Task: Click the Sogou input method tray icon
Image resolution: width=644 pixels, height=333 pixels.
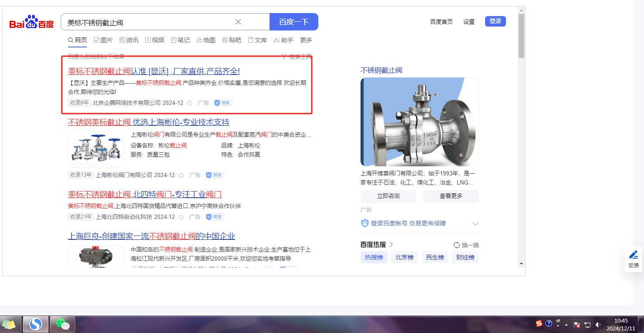Action: [x=539, y=323]
